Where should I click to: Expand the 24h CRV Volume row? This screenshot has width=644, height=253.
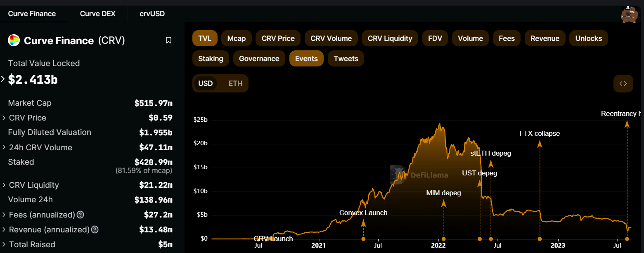point(4,147)
